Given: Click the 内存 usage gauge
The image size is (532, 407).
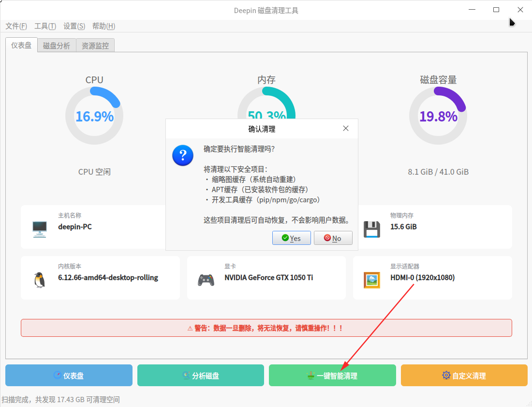Looking at the screenshot, I should (x=266, y=103).
